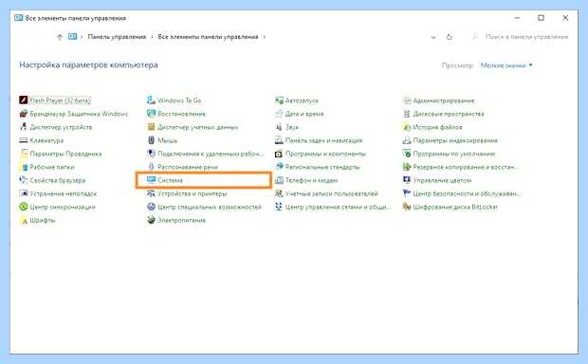
Task: Expand chevron after Панель управления breadcrumb
Action: tap(152, 37)
